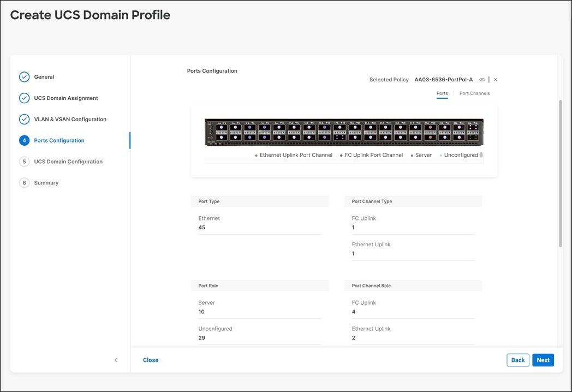
Task: Click the VLAN & VSAN Configuration check icon
Action: click(x=24, y=119)
